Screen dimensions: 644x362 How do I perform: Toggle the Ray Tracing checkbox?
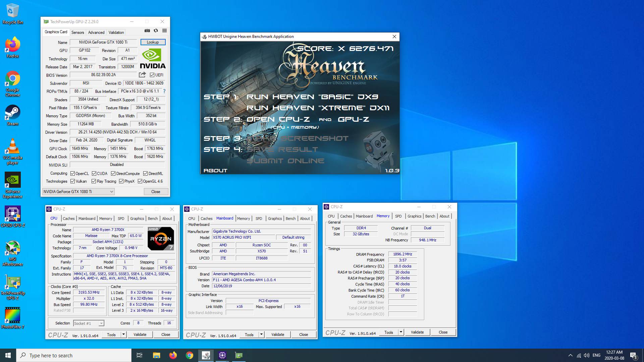coord(94,181)
